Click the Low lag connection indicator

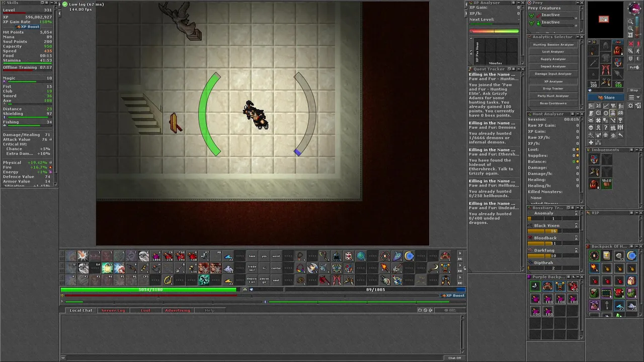[x=84, y=4]
